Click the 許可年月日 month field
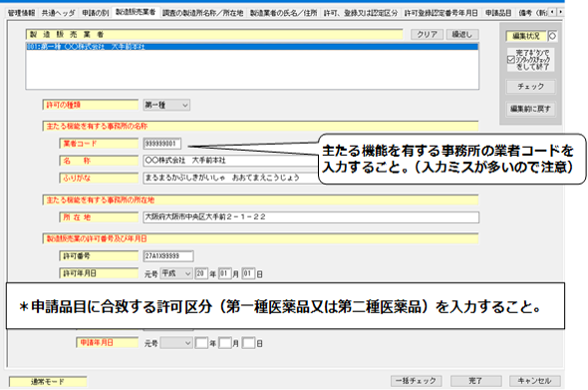The height and width of the screenshot is (390, 588). coord(225,273)
